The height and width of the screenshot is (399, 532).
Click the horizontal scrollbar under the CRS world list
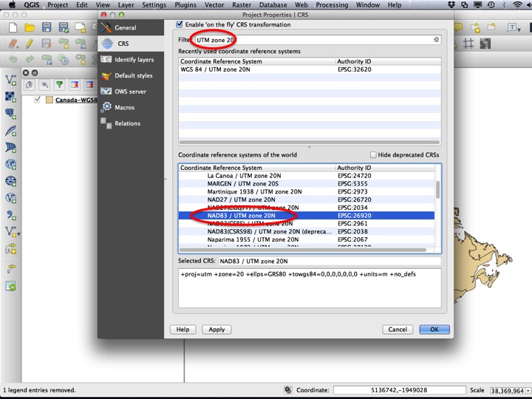coord(303,250)
